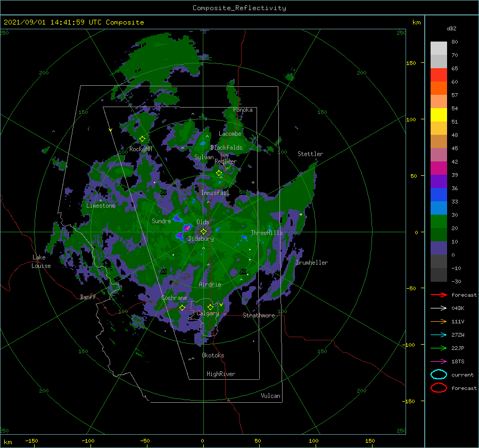The image size is (479, 448).
Task: Click the Strathmore city label
Action: (x=259, y=315)
